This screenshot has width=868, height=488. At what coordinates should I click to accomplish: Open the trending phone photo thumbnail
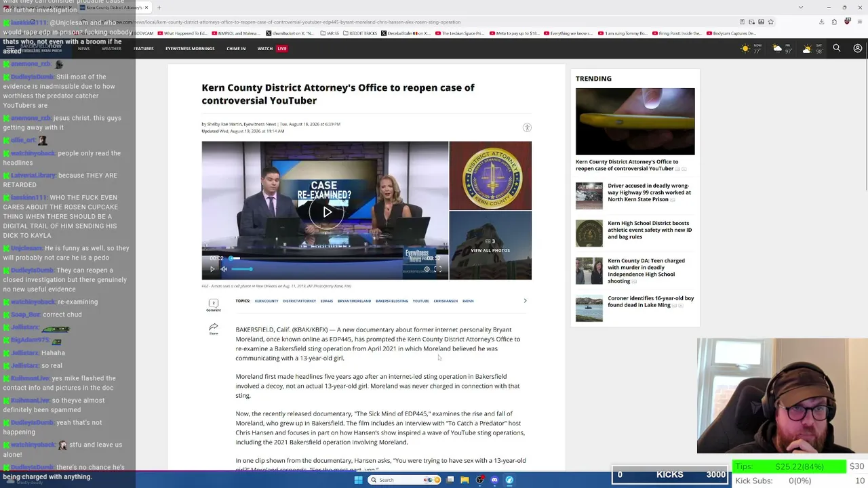tap(635, 121)
